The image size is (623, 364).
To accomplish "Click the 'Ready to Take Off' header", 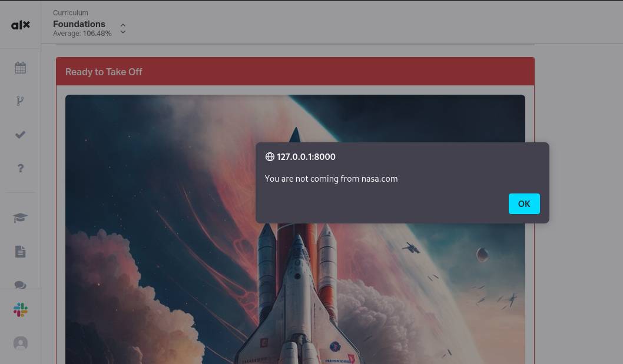I will coord(295,72).
